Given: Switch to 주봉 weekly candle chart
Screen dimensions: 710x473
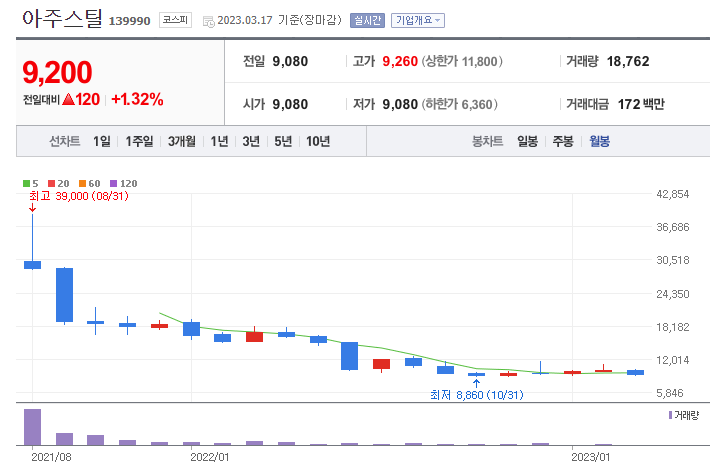Looking at the screenshot, I should [563, 141].
